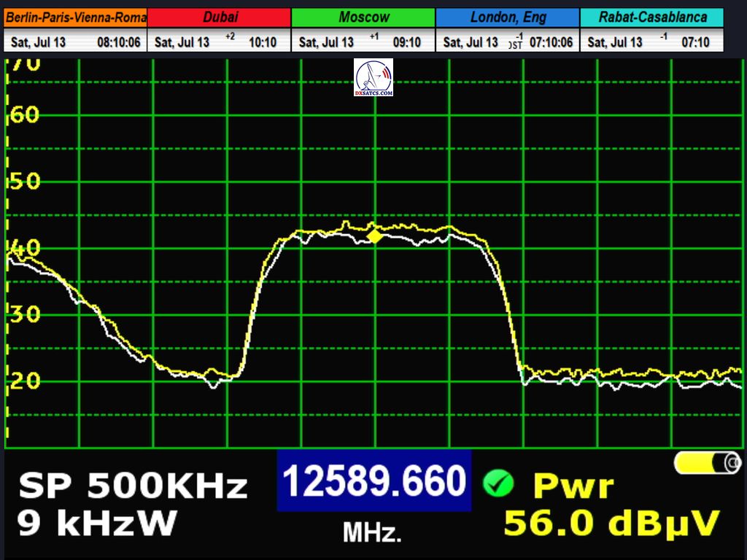
Task: Click the 50 level axis label
Action: coord(25,182)
